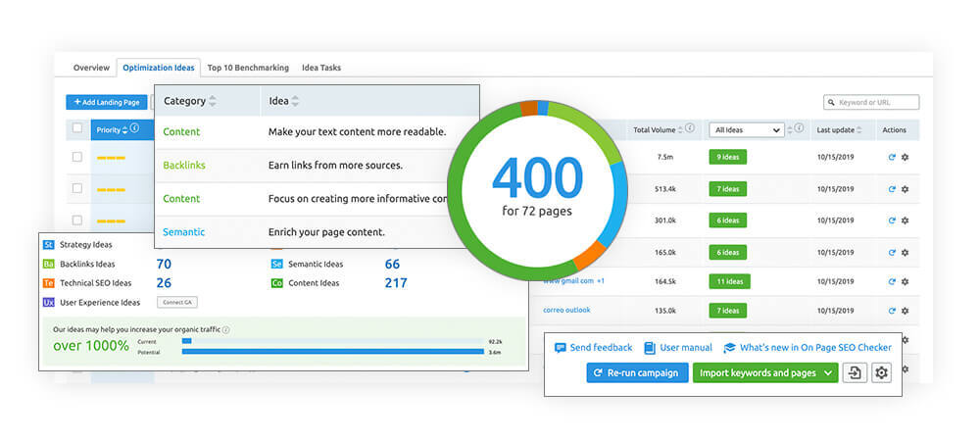Expand Import keywords and pages dropdown arrow
Viewport: 980px width, 441px height.
coord(829,373)
